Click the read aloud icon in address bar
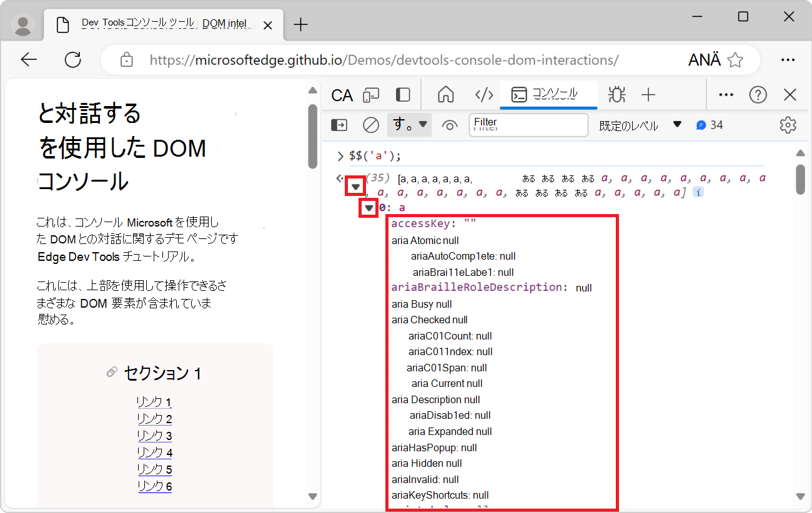Viewport: 812px width, 513px height. click(705, 60)
